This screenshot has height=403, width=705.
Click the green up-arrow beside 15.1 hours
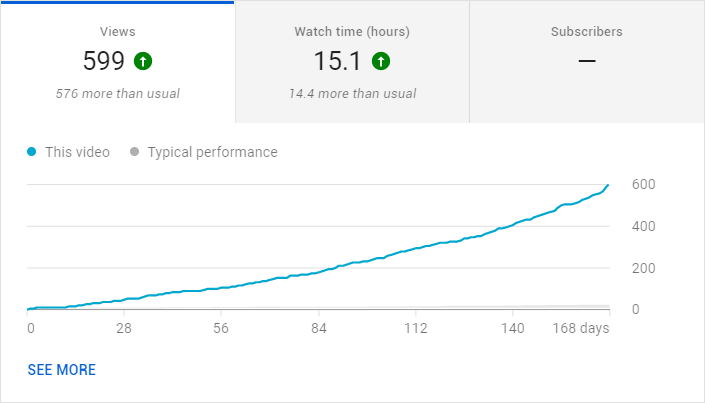coord(381,61)
